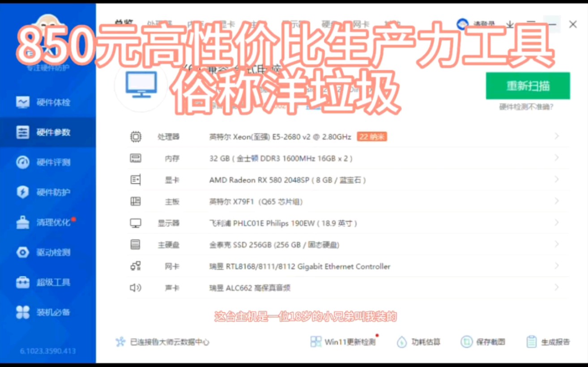The height and width of the screenshot is (367, 588).
Task: Switch to the 显卡 tab at top
Action: (x=227, y=24)
